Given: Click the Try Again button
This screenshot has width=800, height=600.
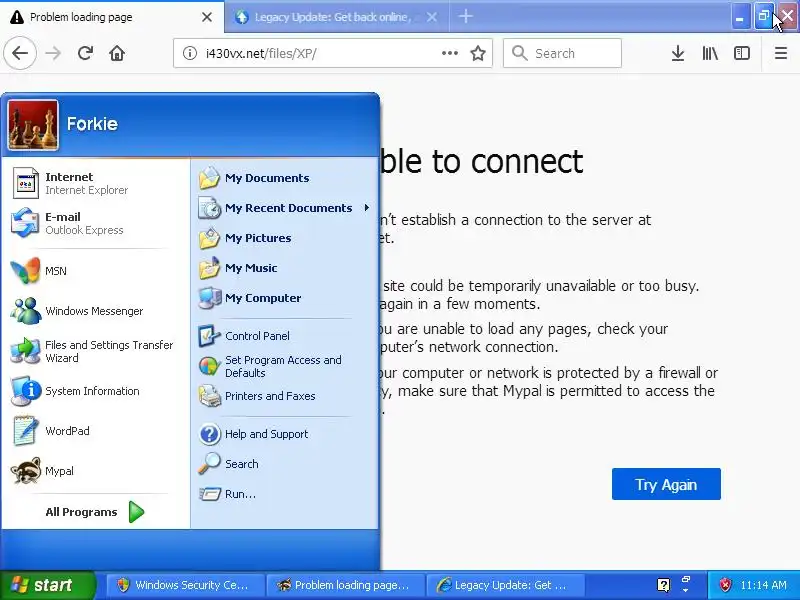Looking at the screenshot, I should click(x=666, y=484).
